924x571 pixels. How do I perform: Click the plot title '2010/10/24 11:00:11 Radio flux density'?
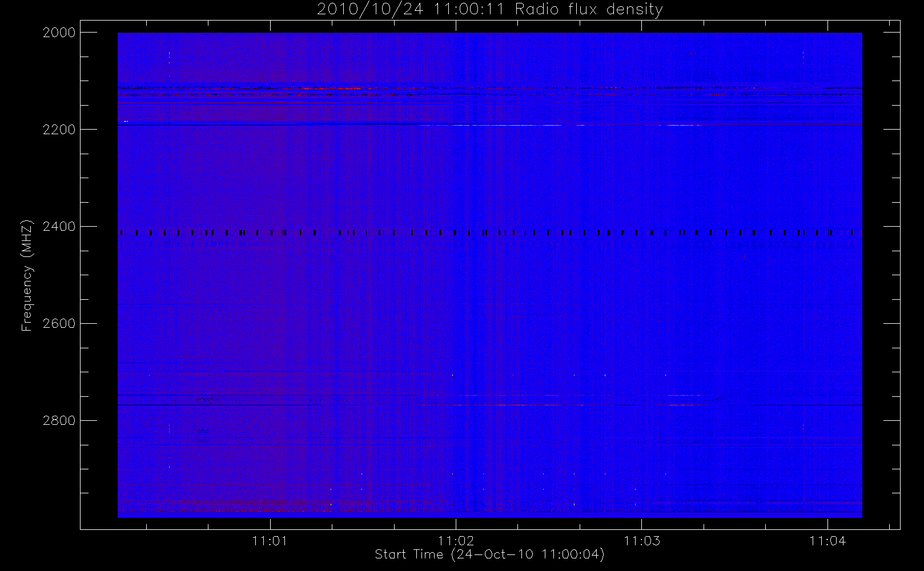490,10
